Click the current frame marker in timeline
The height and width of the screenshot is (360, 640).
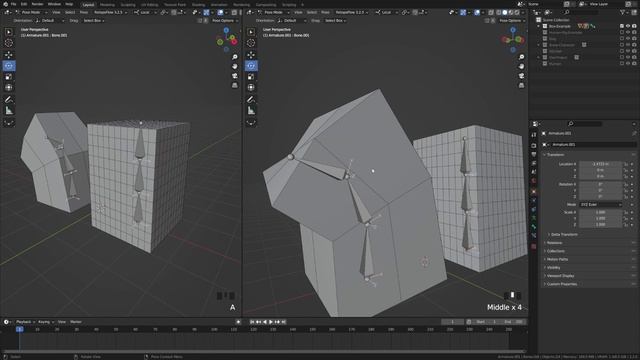[x=20, y=329]
